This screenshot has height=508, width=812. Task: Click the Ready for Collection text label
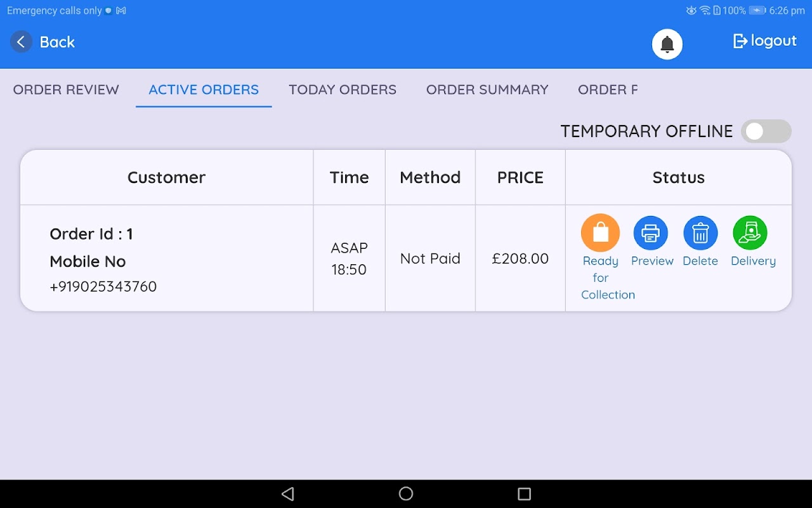click(x=607, y=278)
